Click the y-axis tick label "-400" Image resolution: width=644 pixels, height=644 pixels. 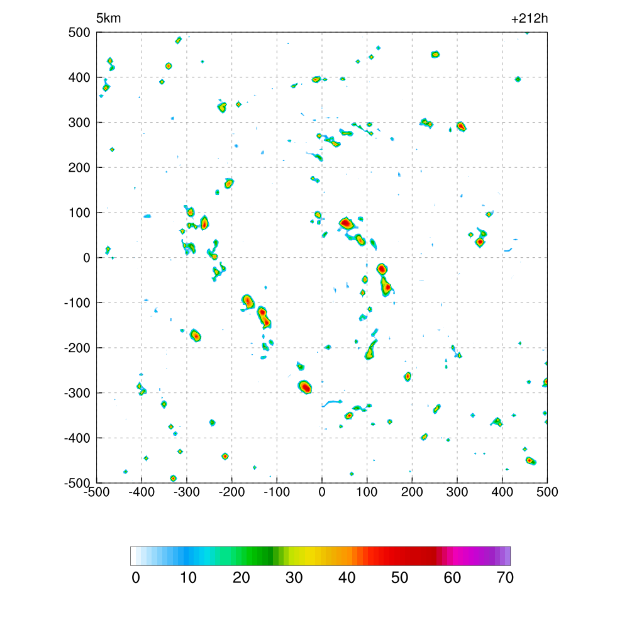(77, 438)
